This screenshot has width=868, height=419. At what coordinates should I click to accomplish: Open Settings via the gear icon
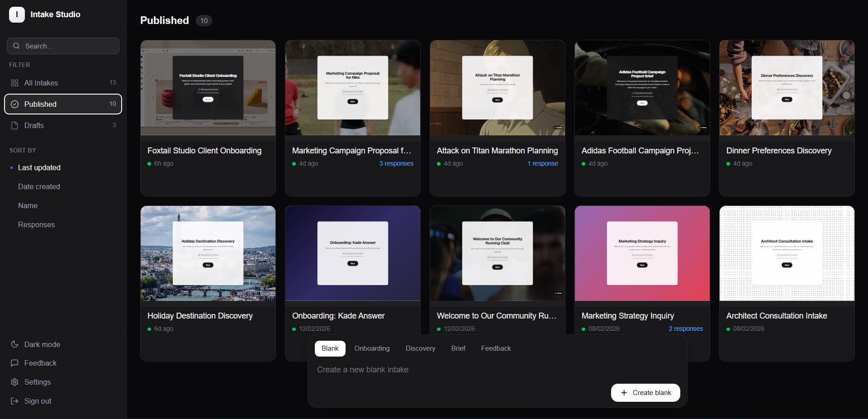(x=14, y=382)
